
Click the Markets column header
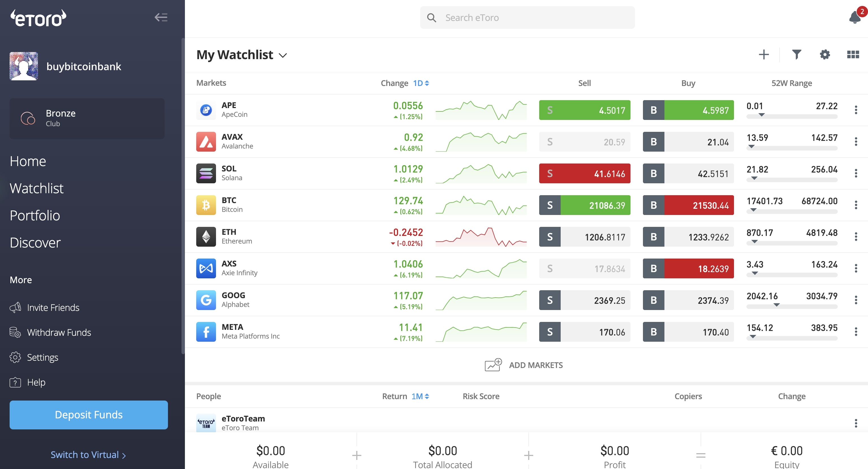[x=211, y=83]
